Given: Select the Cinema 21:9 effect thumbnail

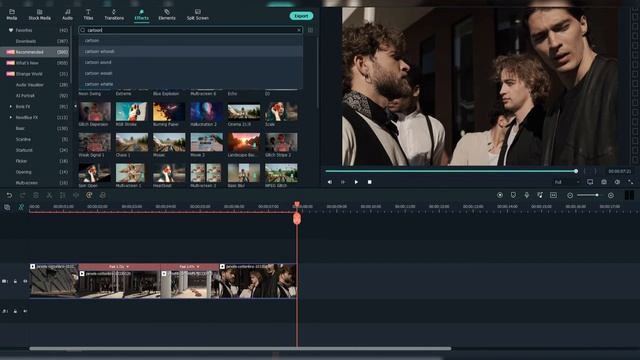Looking at the screenshot, I should pos(244,111).
